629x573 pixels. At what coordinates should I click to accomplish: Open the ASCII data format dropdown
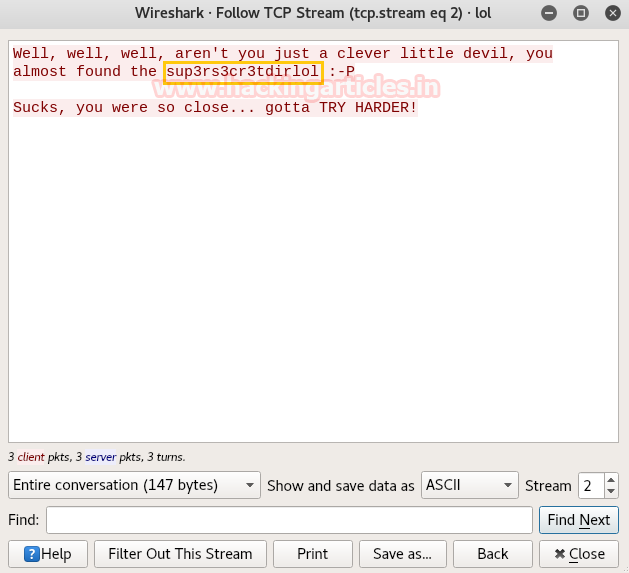click(470, 485)
